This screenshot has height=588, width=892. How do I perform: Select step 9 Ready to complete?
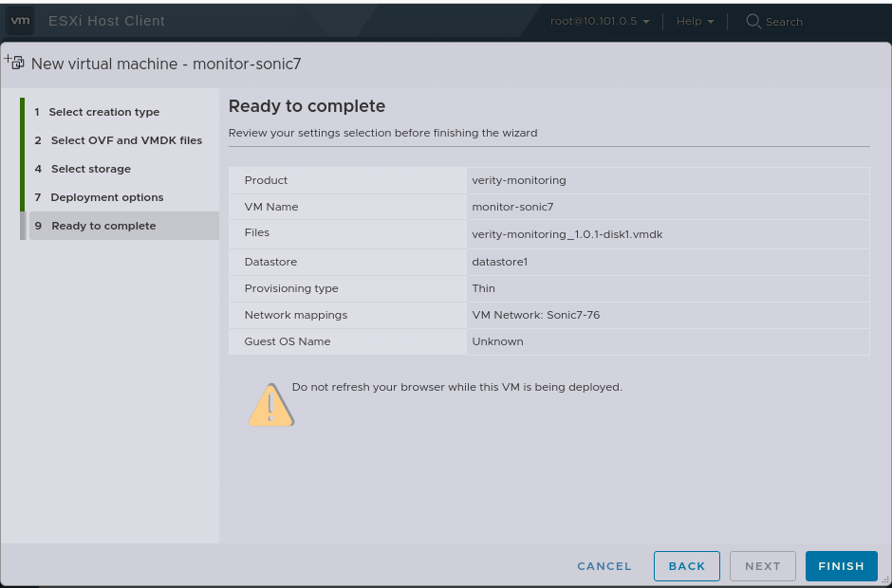click(103, 226)
